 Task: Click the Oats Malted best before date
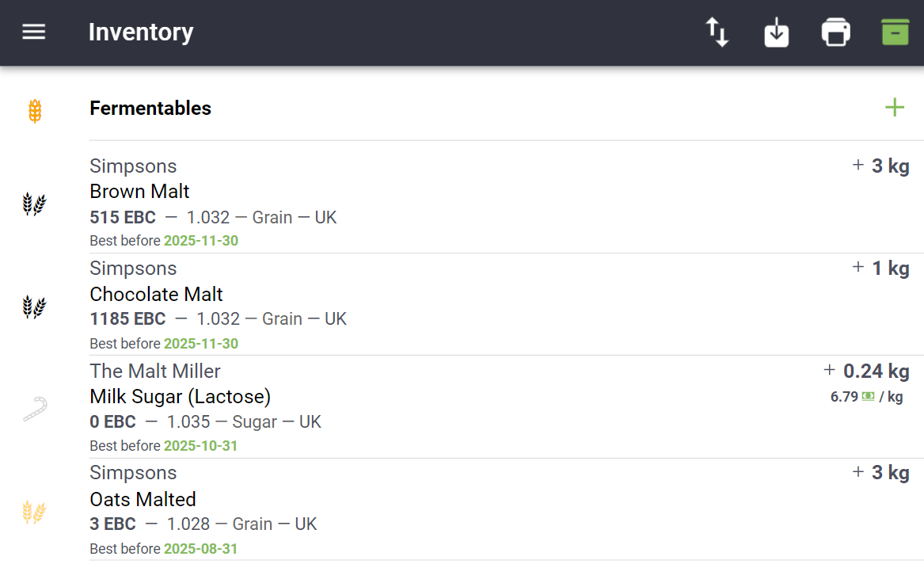tap(200, 548)
